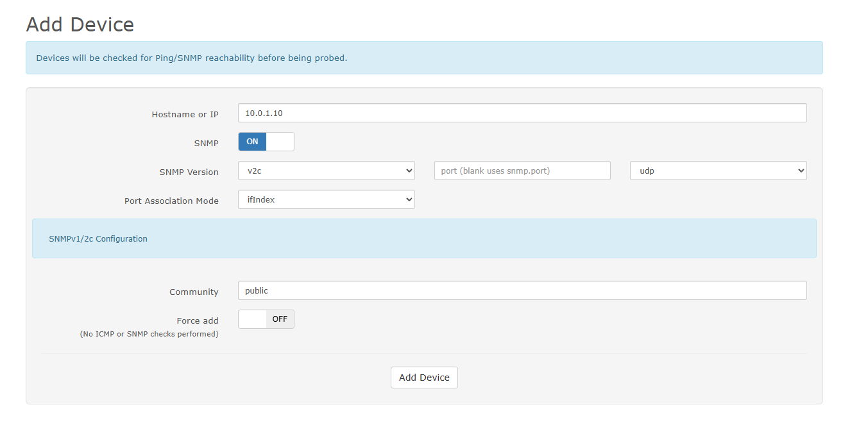
Task: Click the "No ICMP or SNMP checks performed" note
Action: [149, 334]
